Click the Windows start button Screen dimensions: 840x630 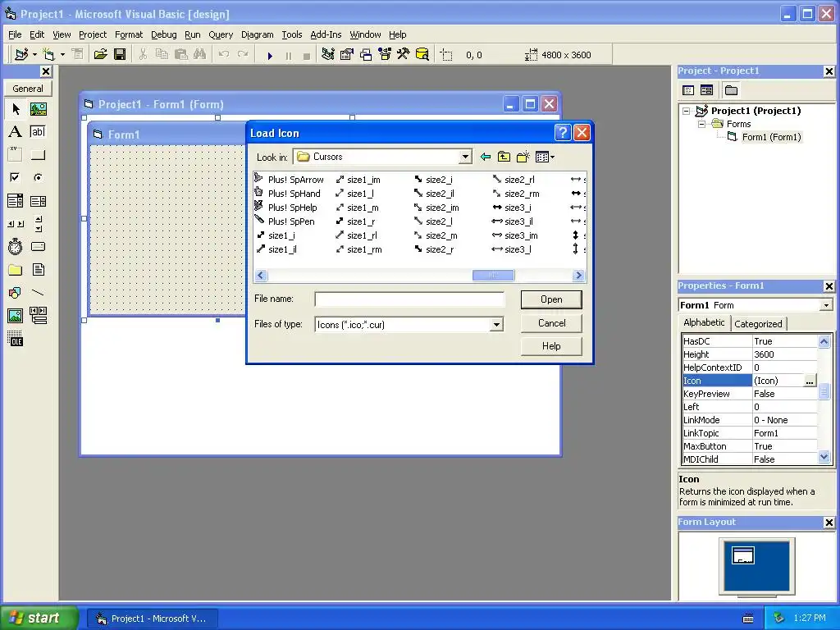point(39,619)
